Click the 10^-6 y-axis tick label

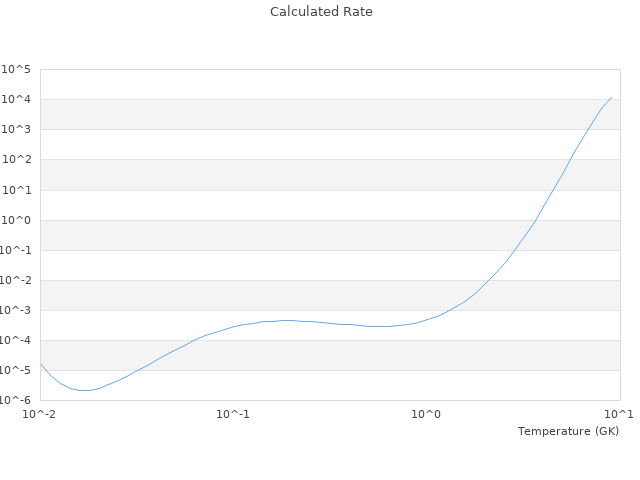coord(16,400)
